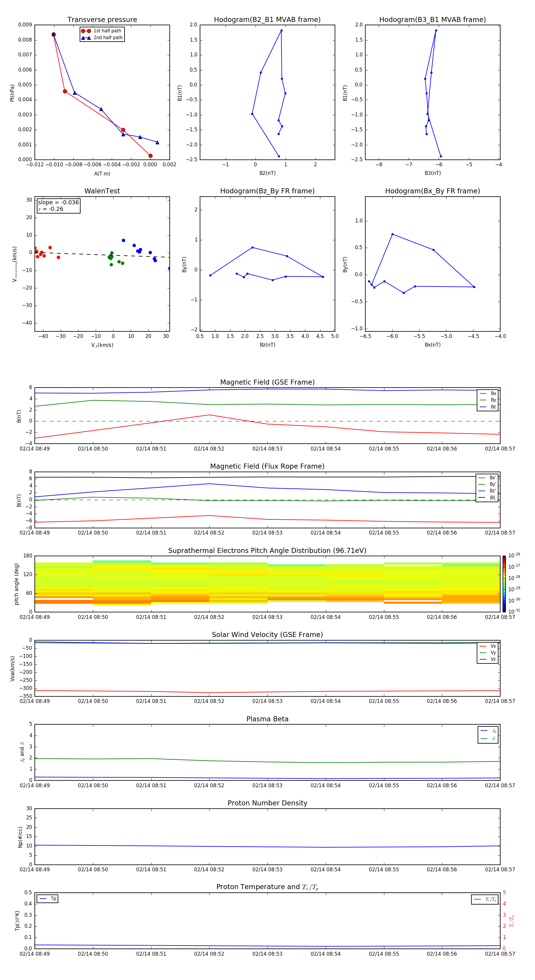Click the 'Plasma Beta' plot title
The height and width of the screenshot is (980, 535).
click(x=267, y=719)
